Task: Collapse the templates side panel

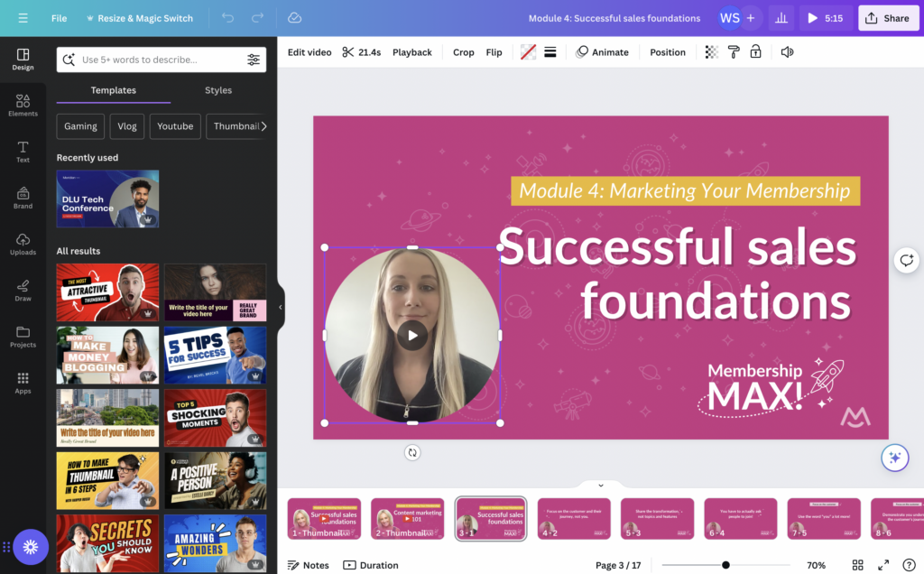Action: 282,306
